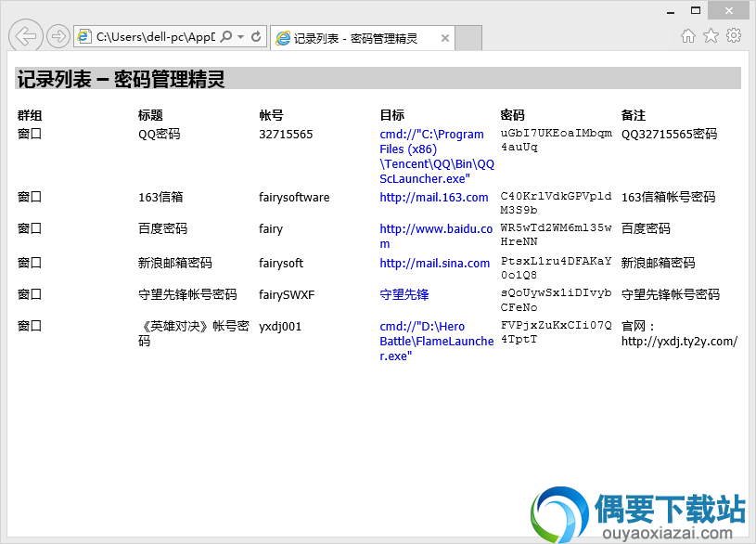
Task: Click the 标题 column header
Action: 150,115
